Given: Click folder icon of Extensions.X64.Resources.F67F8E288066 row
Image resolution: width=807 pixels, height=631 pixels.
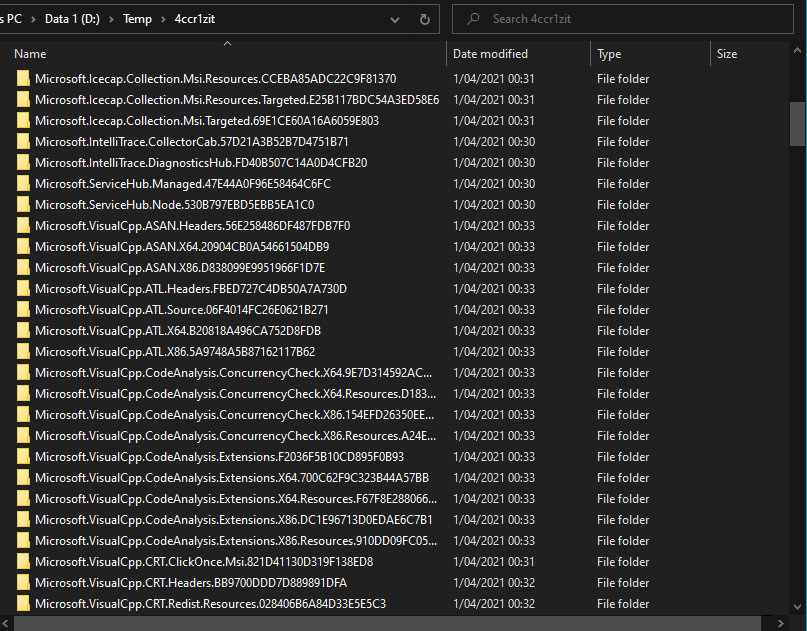Looking at the screenshot, I should pos(23,498).
